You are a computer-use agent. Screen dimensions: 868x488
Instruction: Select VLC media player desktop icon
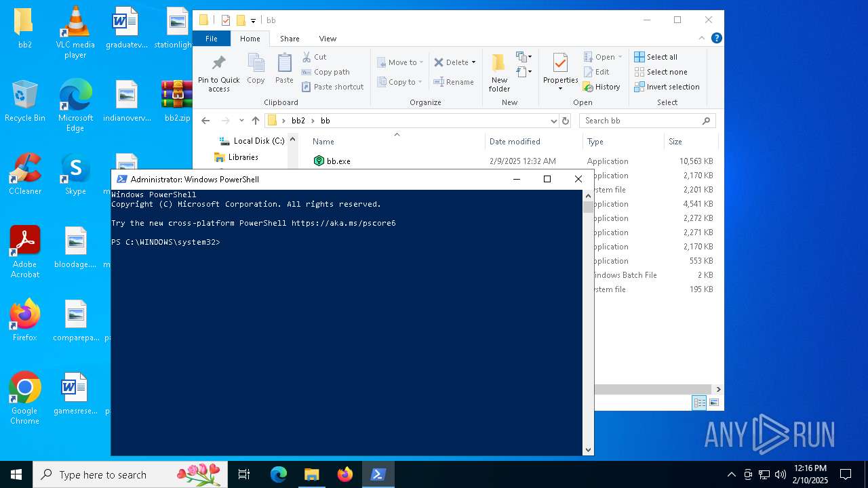pyautogui.click(x=75, y=32)
